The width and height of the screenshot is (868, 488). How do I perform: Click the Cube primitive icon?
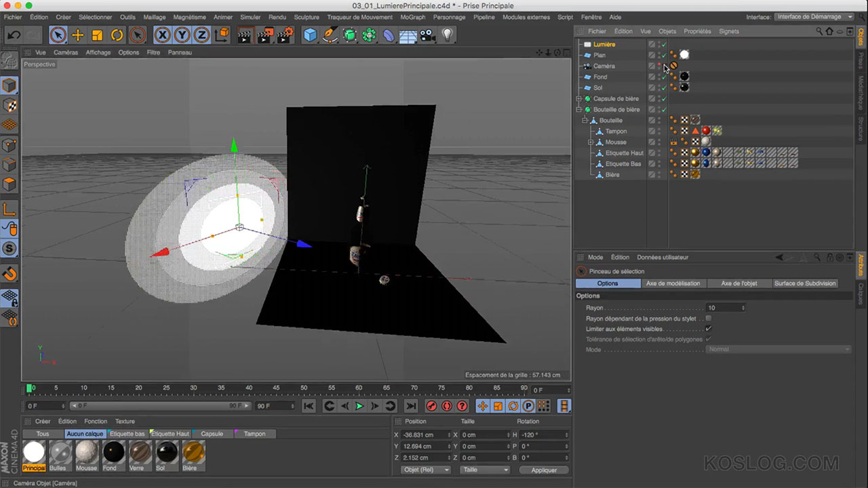310,35
